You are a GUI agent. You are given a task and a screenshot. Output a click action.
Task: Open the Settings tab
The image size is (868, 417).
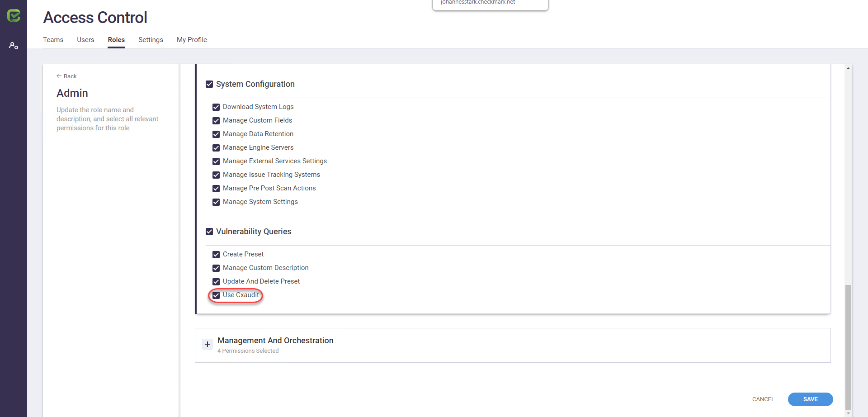[151, 40]
